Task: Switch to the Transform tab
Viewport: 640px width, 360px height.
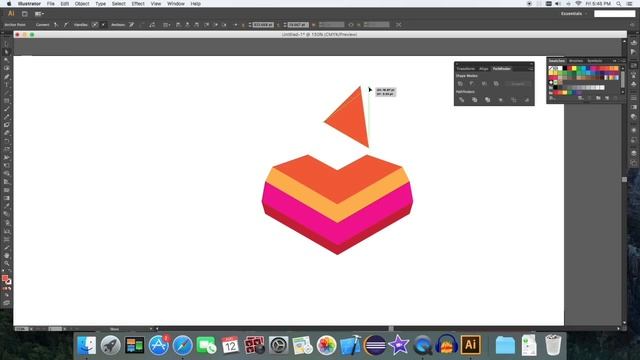Action: pyautogui.click(x=466, y=69)
